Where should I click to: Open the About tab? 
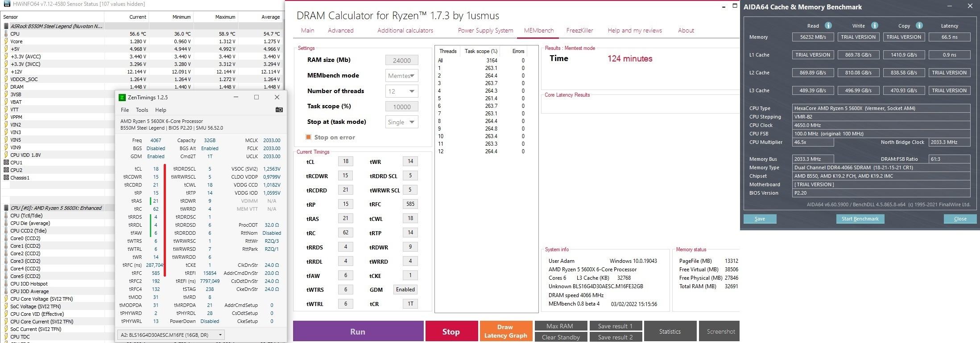686,31
